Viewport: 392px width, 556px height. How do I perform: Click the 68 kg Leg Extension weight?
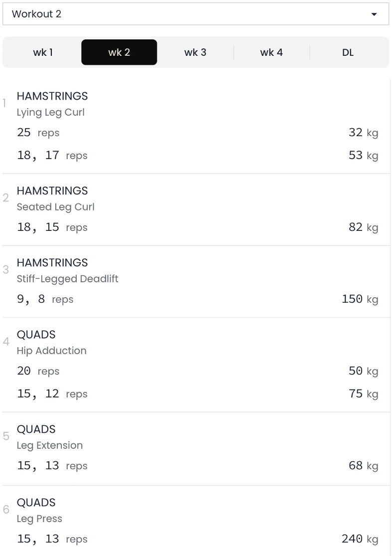(363, 466)
